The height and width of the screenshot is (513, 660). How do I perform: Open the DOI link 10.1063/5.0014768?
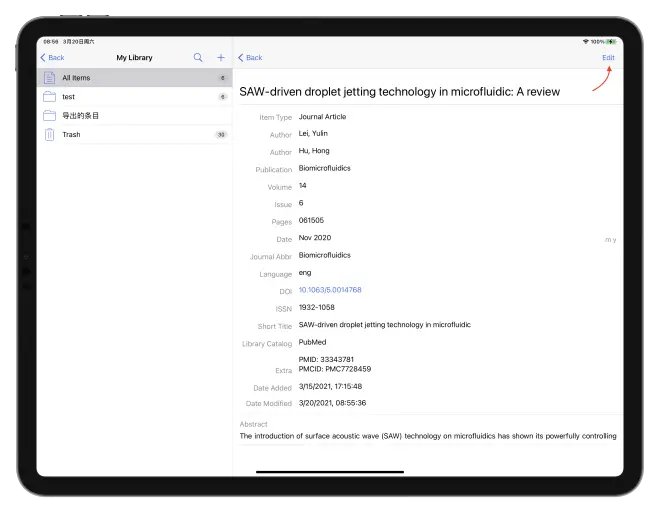pyautogui.click(x=330, y=290)
